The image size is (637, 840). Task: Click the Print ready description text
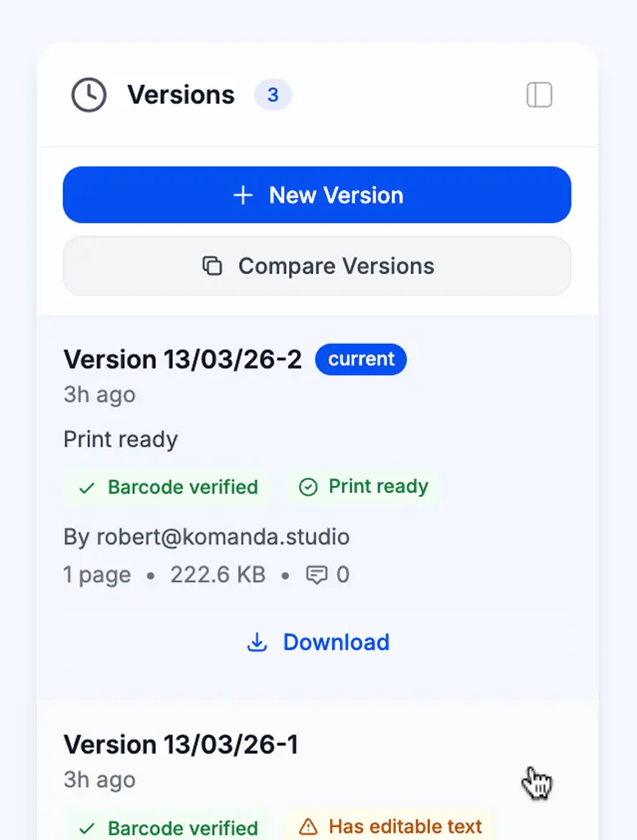120,439
